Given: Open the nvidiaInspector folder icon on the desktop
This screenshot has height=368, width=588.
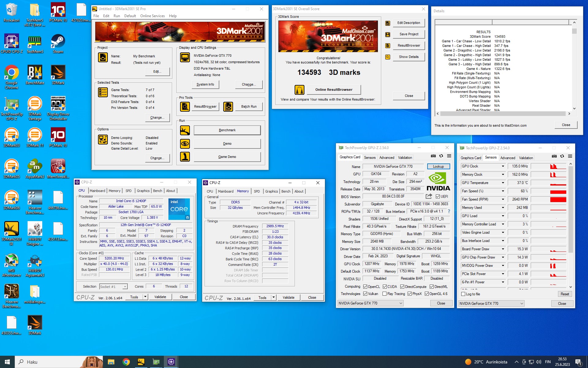Looking at the screenshot, I should (35, 293).
